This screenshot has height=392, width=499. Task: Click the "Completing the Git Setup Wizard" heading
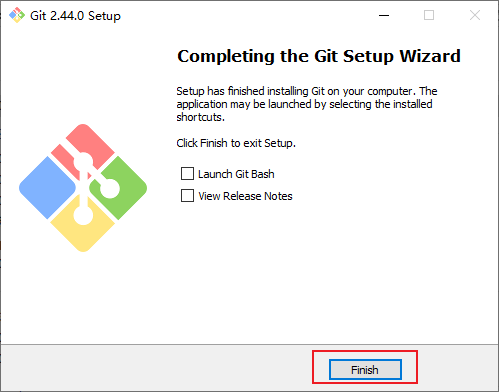(x=319, y=56)
